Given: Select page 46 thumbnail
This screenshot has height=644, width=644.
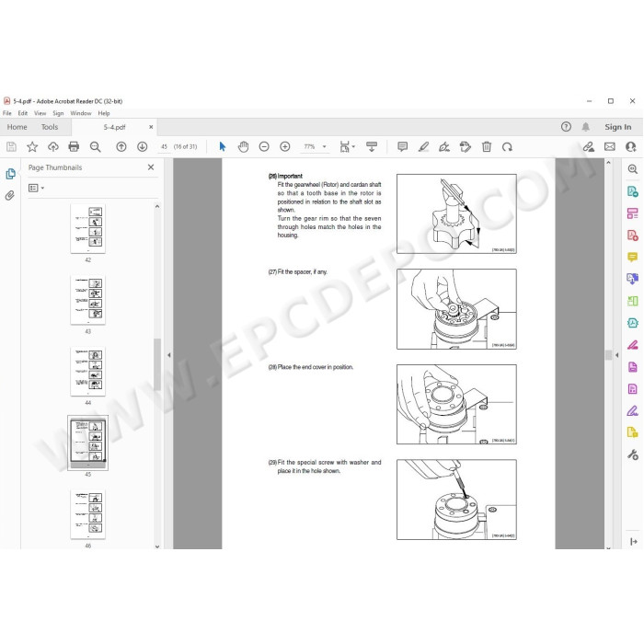Looking at the screenshot, I should tap(88, 514).
